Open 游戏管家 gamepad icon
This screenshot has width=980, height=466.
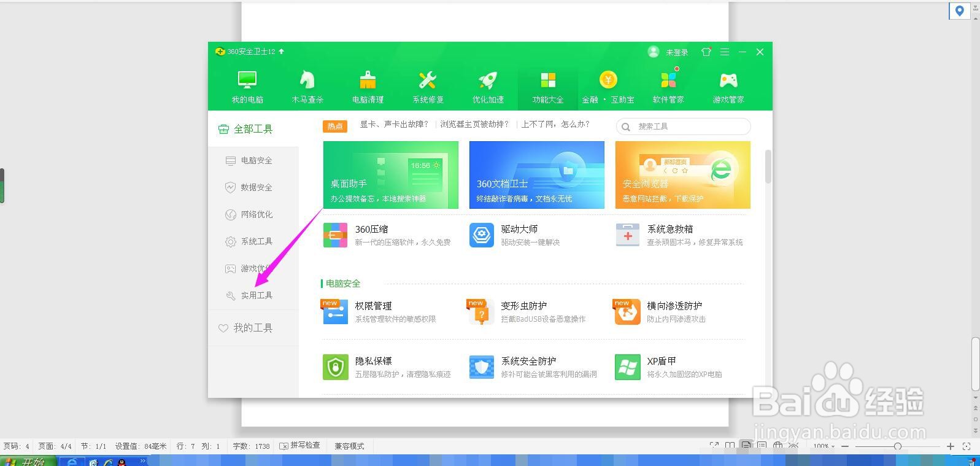click(x=728, y=80)
